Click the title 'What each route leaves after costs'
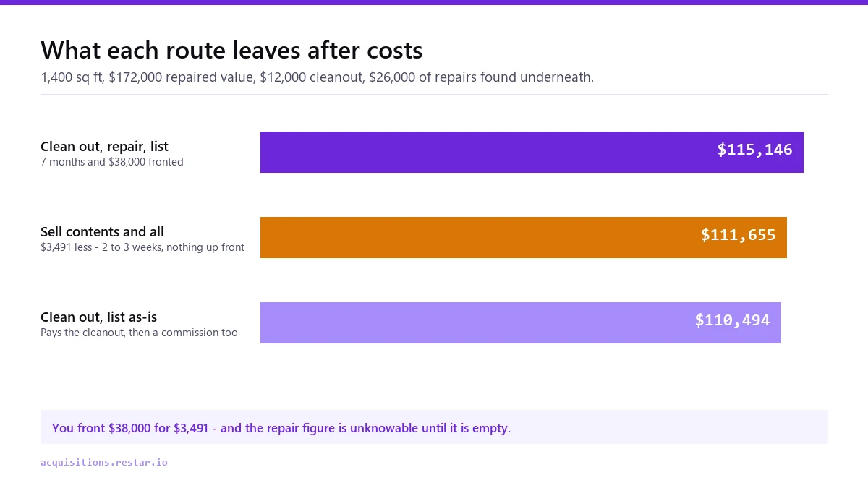This screenshot has width=868, height=488. [231, 51]
